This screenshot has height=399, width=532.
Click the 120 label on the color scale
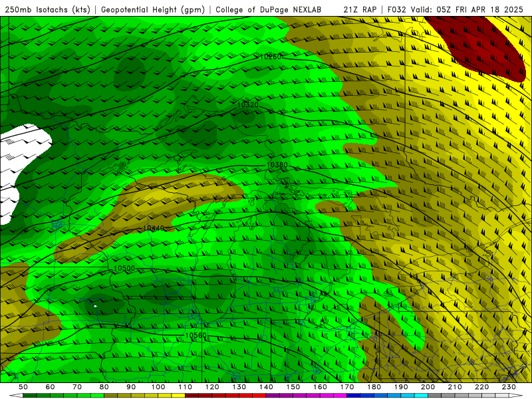pos(212,387)
